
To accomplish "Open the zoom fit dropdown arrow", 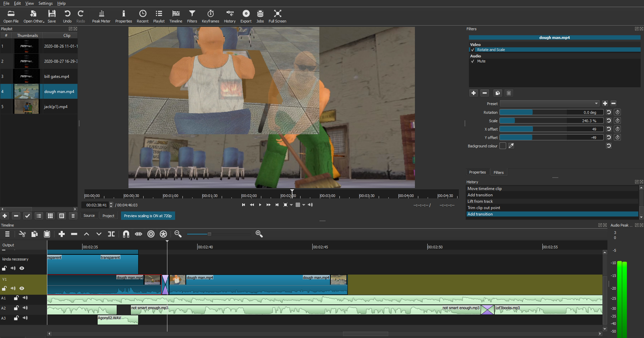I will click(x=291, y=205).
